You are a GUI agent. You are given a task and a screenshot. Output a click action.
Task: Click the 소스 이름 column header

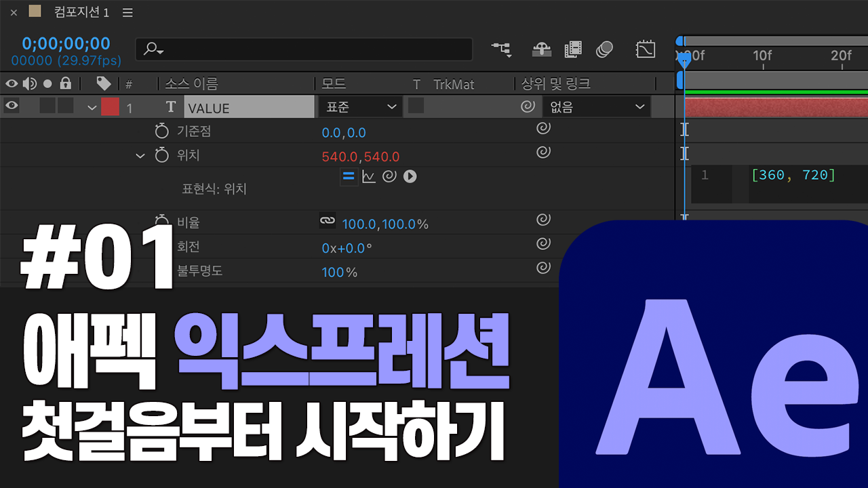(x=191, y=84)
